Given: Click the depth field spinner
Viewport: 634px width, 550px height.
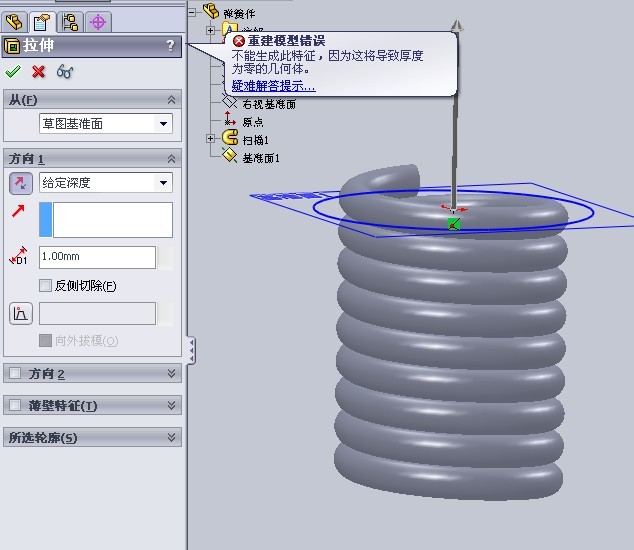Looking at the screenshot, I should pos(165,257).
